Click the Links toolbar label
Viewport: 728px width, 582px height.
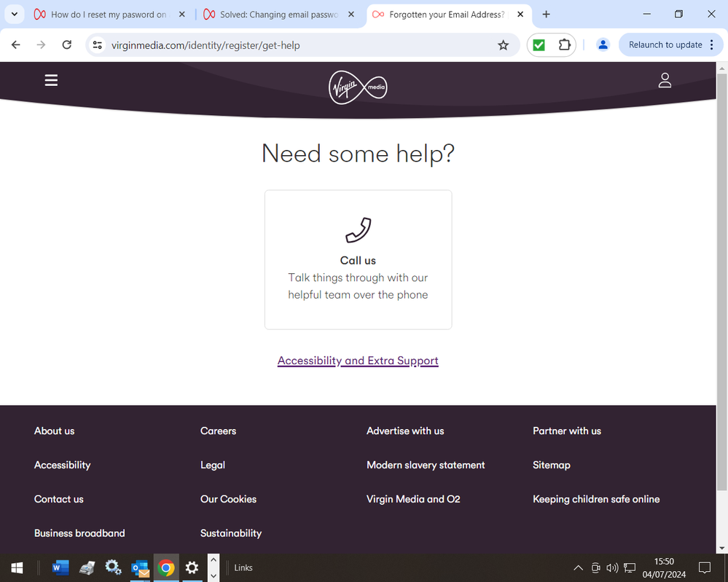pyautogui.click(x=243, y=567)
